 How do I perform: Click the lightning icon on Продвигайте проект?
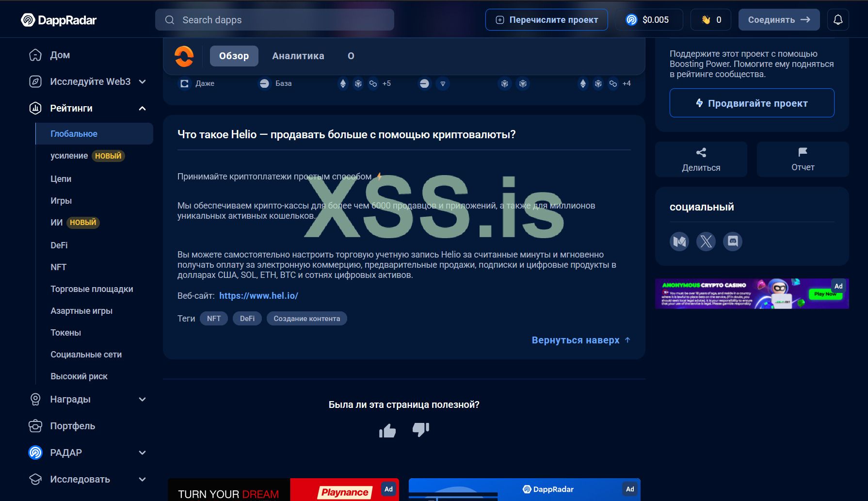pyautogui.click(x=699, y=103)
